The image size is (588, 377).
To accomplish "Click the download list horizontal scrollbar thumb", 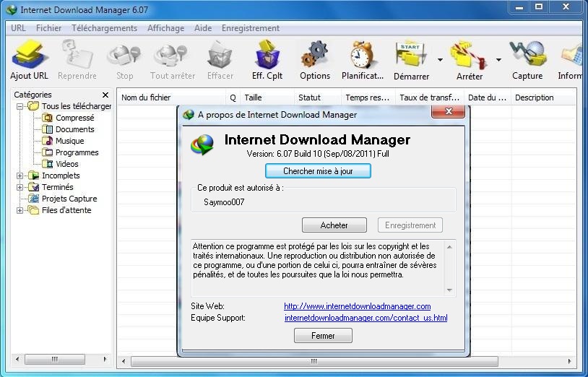I will pos(314,361).
